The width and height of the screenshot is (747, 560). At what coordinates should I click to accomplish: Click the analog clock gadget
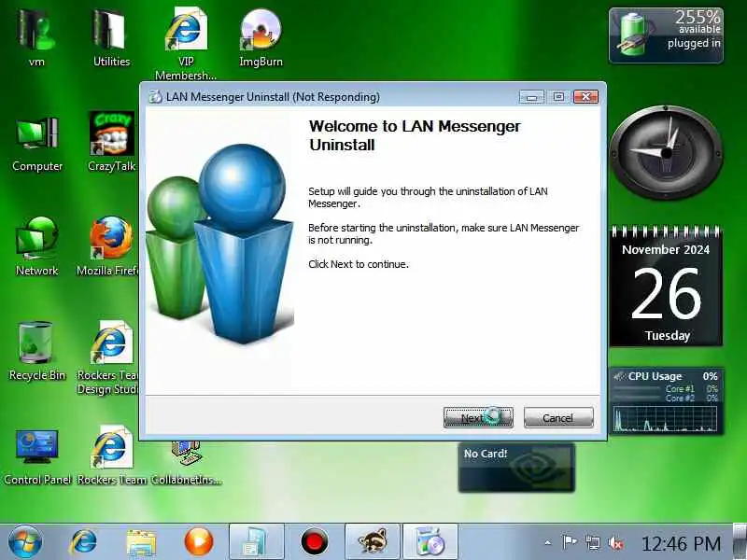click(x=667, y=153)
